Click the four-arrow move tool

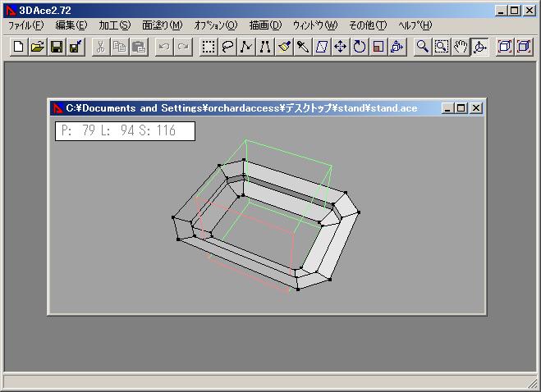(x=341, y=47)
